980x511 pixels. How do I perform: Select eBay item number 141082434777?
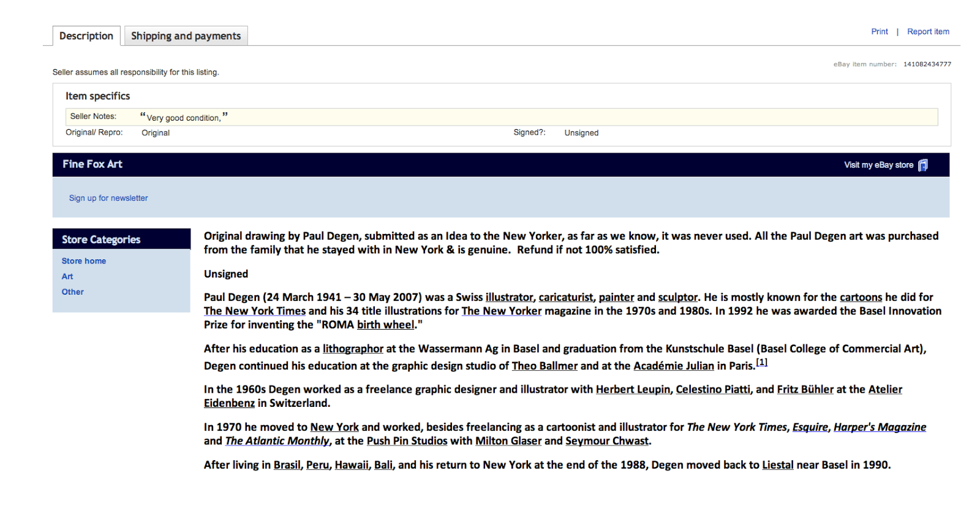point(927,64)
